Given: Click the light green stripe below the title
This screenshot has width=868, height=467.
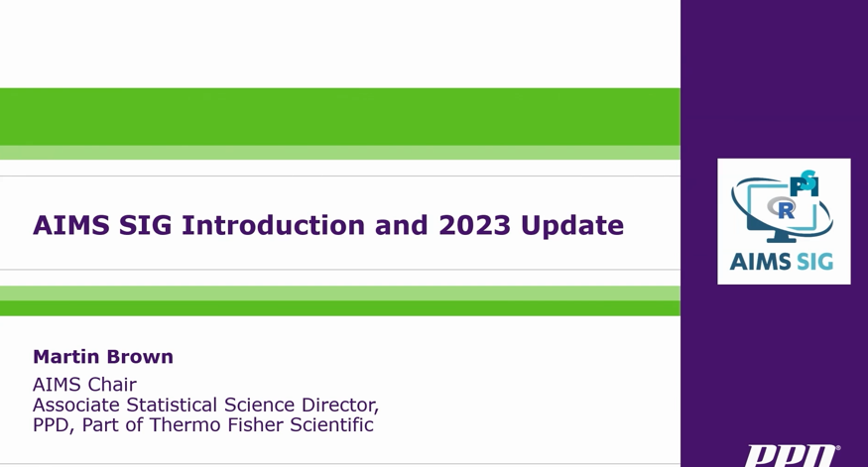Looking at the screenshot, I should (x=339, y=293).
